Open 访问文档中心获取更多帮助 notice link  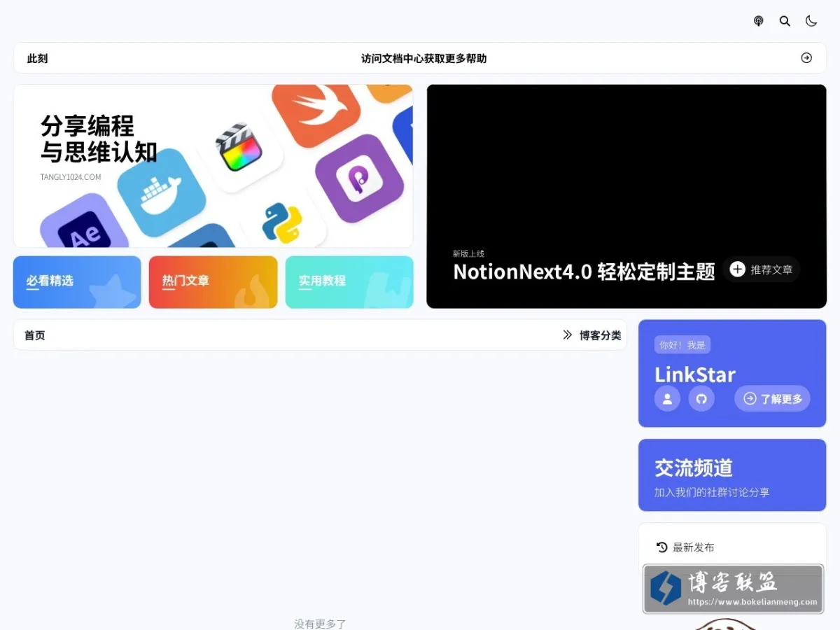click(423, 59)
